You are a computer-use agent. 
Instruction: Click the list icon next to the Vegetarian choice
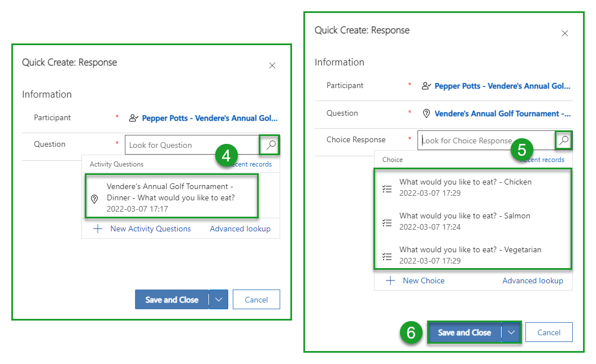[x=387, y=256]
